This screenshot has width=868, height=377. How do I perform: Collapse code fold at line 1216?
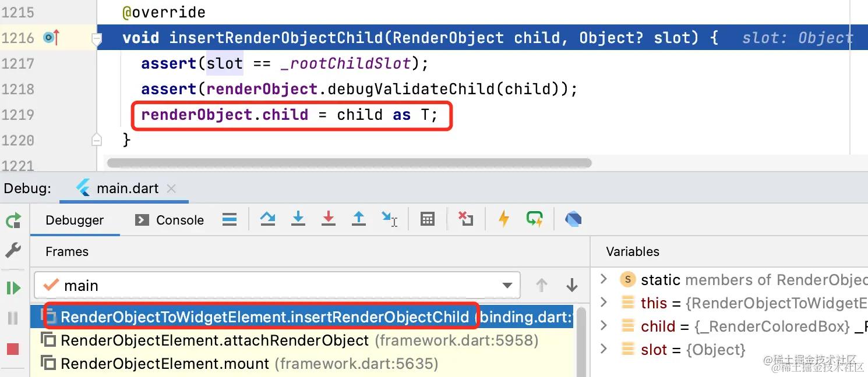[x=97, y=38]
